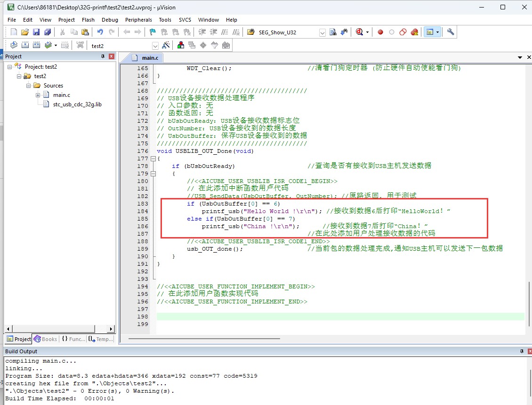532x405 pixels.
Task: Fold the code block at line 177
Action: tap(153, 159)
